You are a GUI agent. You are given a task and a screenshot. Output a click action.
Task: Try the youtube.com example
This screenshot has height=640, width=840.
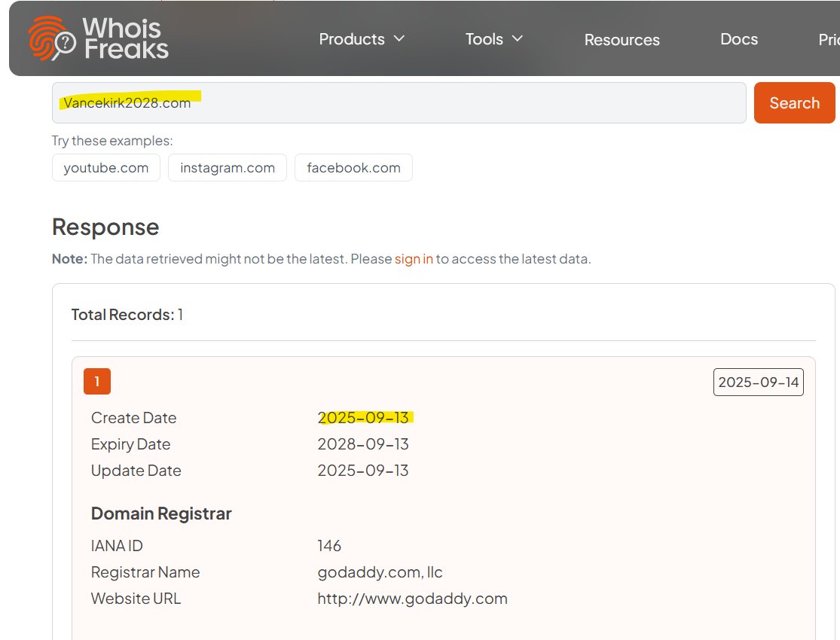click(106, 168)
